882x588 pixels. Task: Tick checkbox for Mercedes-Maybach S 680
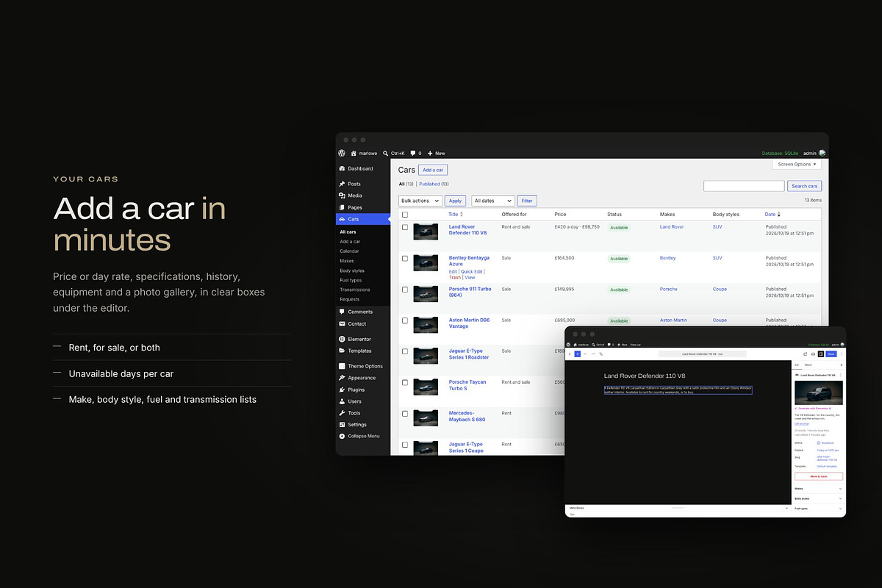405,413
